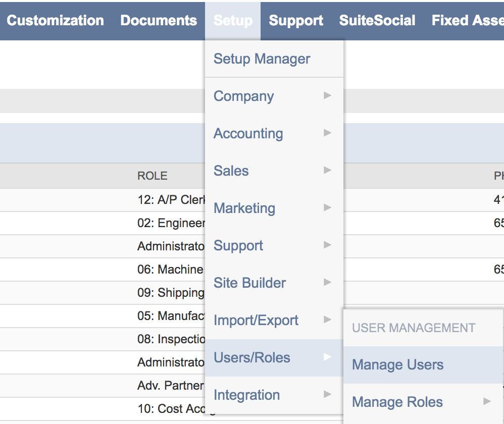The image size is (504, 424).
Task: Open Support in the top navigation bar
Action: click(x=296, y=20)
